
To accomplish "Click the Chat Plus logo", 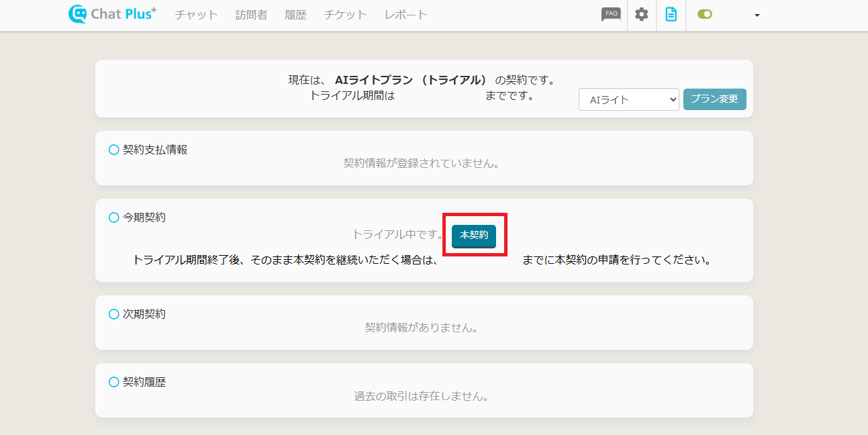I will pos(112,14).
